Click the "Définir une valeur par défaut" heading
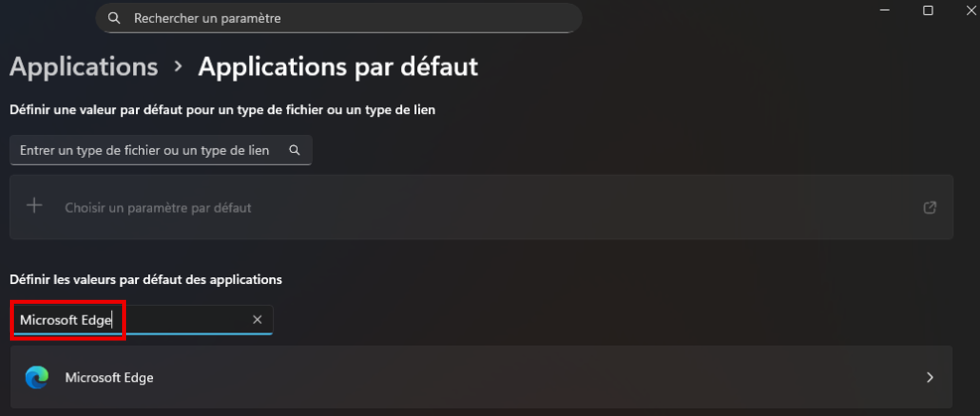This screenshot has width=980, height=416. point(222,109)
